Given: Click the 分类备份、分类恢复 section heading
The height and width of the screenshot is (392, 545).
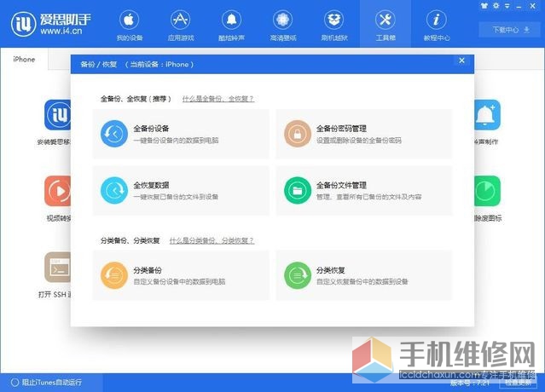Looking at the screenshot, I should point(130,240).
